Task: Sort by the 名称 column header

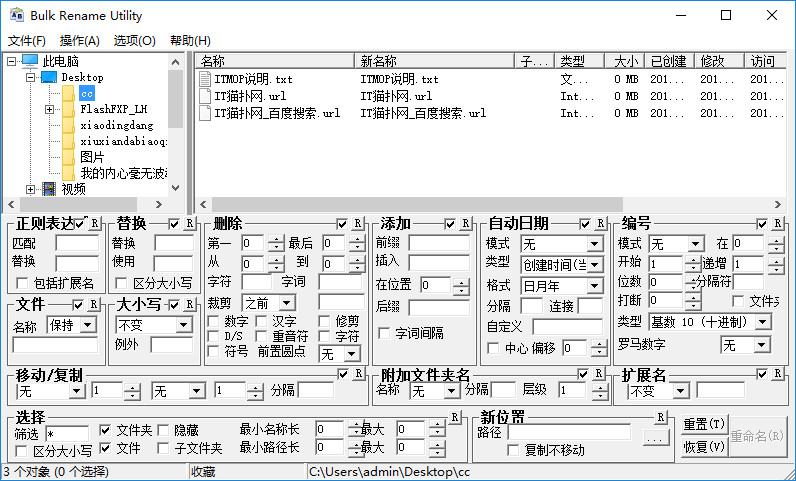Action: [275, 61]
